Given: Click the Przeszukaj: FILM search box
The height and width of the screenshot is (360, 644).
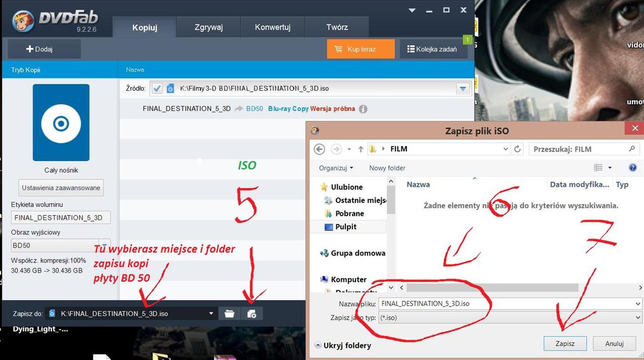Looking at the screenshot, I should click(584, 149).
